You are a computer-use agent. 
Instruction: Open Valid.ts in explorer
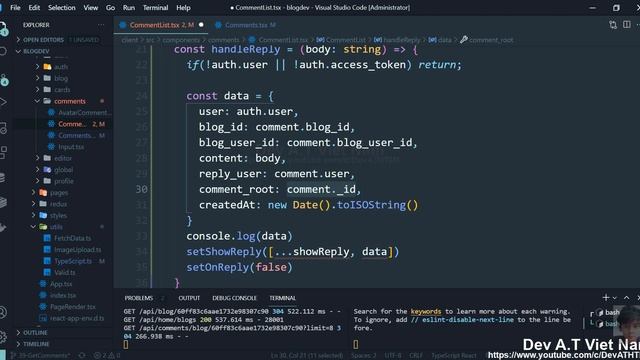tap(60, 272)
